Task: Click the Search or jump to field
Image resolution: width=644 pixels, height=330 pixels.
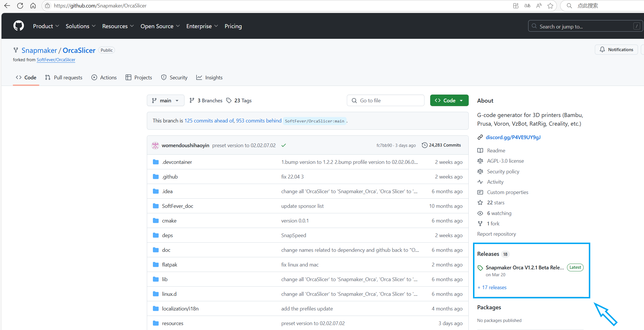Action: pyautogui.click(x=585, y=26)
